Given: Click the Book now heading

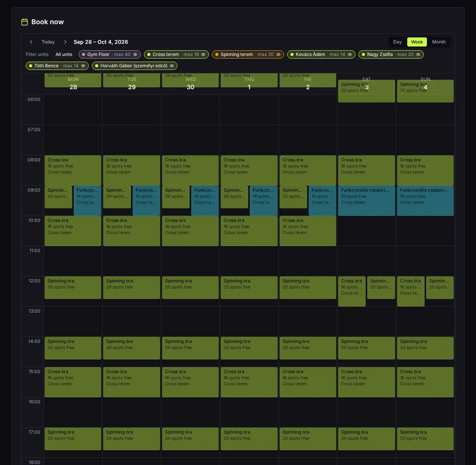Looking at the screenshot, I should pyautogui.click(x=48, y=22).
